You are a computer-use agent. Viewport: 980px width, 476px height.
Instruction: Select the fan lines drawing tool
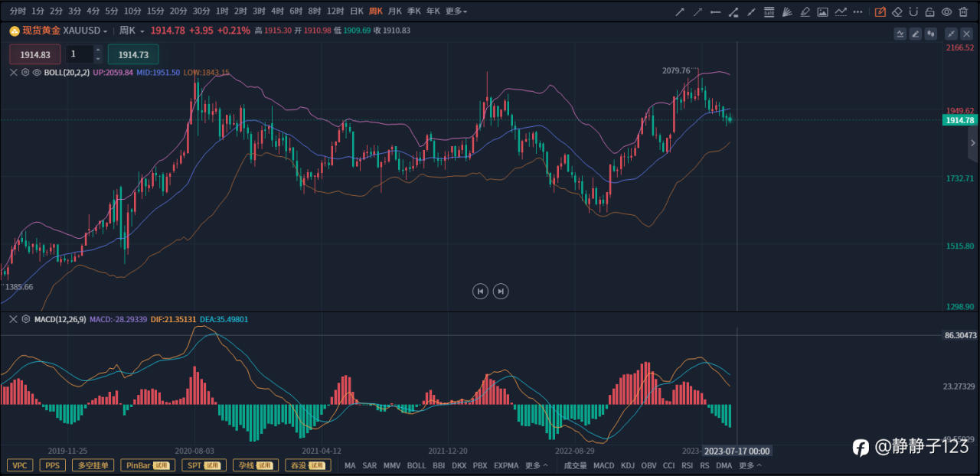787,11
